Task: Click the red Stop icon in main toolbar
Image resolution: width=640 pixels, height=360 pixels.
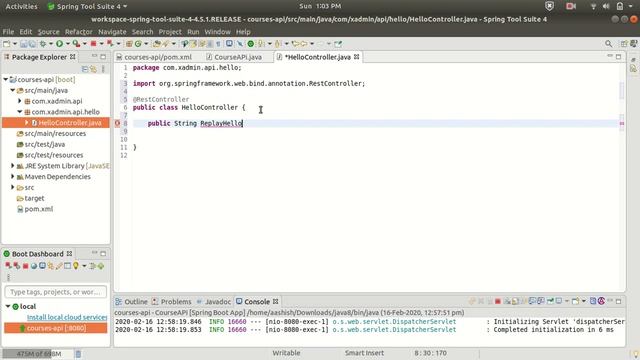Action: pyautogui.click(x=93, y=44)
